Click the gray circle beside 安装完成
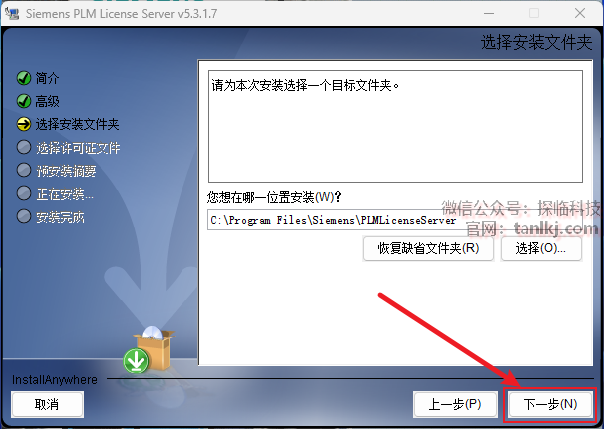 click(x=24, y=216)
